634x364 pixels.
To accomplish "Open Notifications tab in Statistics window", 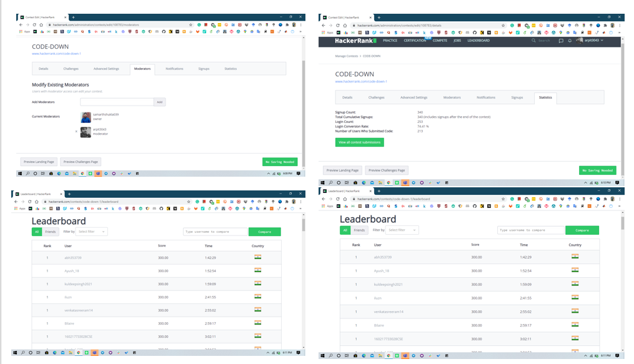I will click(x=485, y=97).
